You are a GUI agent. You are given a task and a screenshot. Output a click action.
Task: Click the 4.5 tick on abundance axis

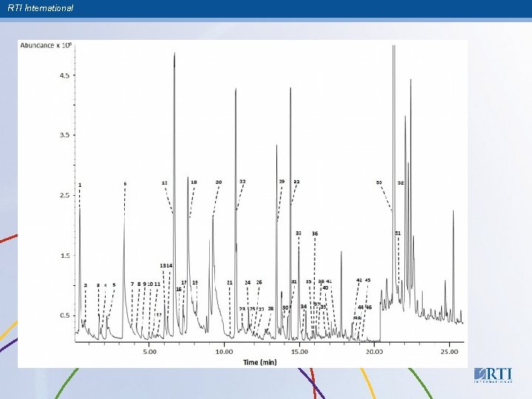coord(64,75)
